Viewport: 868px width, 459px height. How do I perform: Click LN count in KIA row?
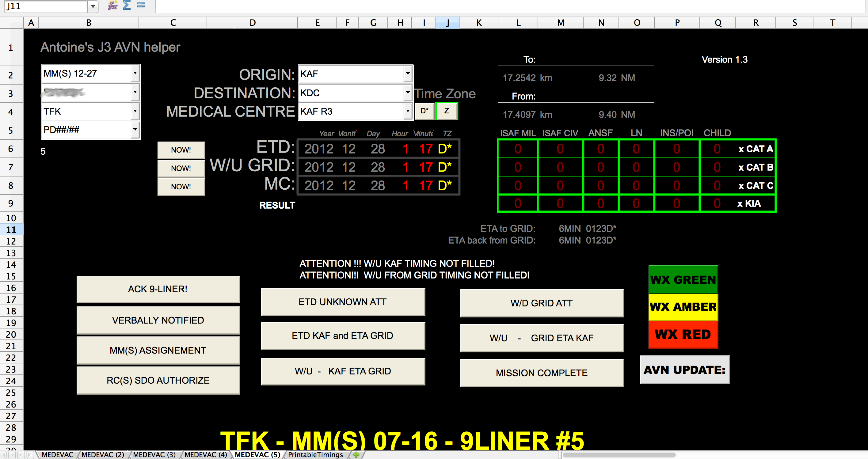tap(636, 203)
